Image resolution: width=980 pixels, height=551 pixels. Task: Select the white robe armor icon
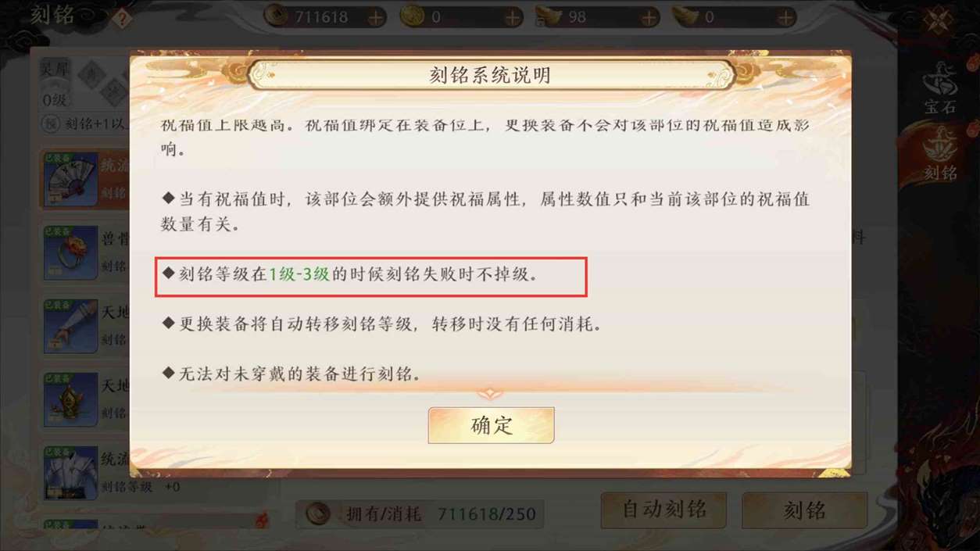coord(70,472)
